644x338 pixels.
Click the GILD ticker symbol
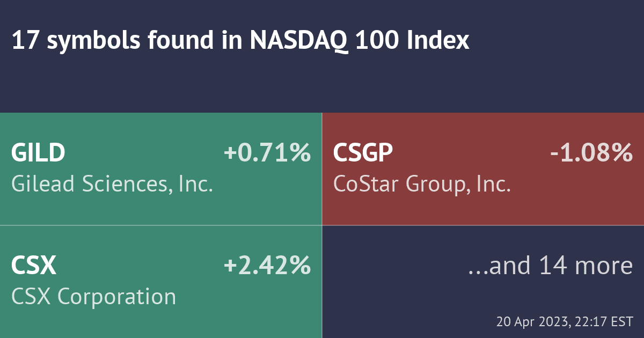38,153
